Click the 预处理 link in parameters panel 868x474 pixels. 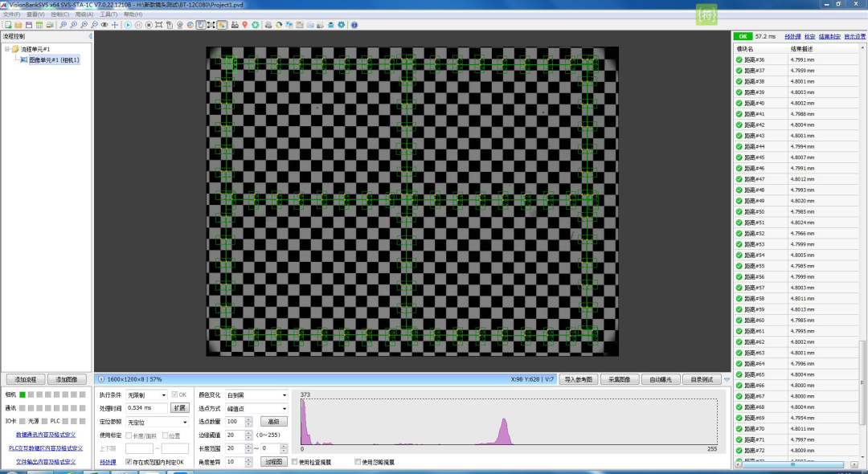108,463
